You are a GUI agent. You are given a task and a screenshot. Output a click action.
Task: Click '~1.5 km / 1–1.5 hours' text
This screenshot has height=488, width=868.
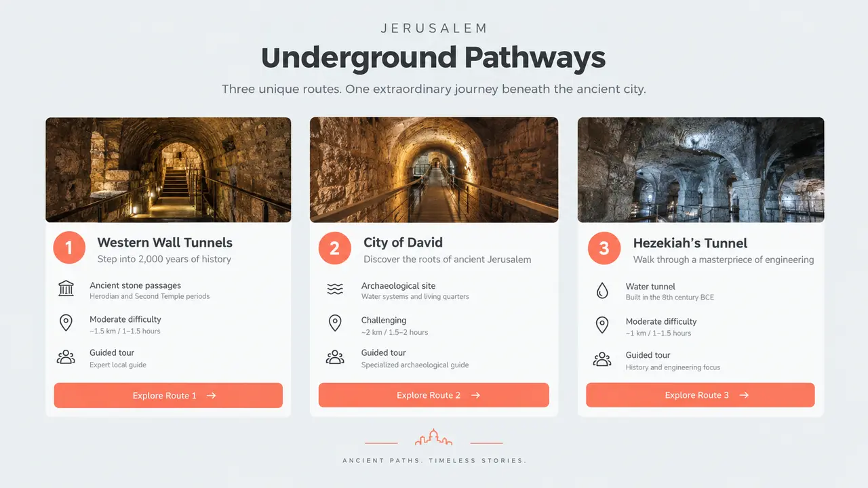[125, 331]
